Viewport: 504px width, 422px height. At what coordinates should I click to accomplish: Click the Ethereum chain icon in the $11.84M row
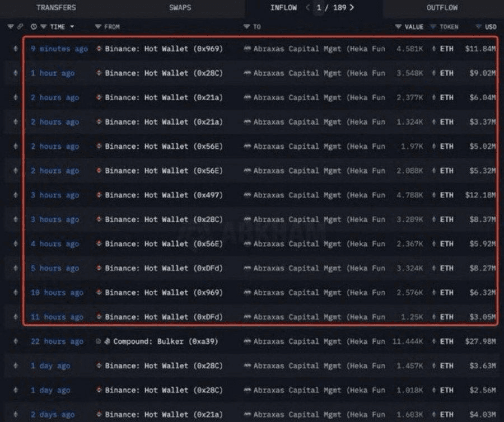16,49
